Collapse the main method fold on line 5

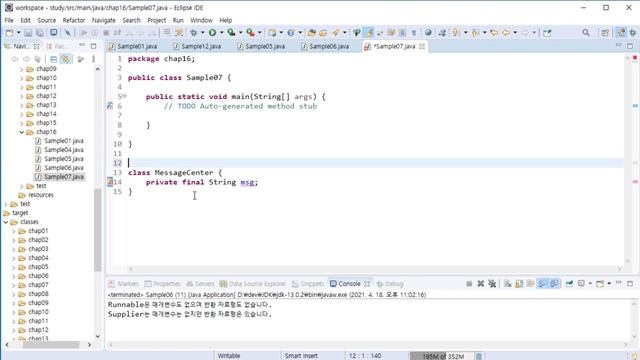[124, 96]
